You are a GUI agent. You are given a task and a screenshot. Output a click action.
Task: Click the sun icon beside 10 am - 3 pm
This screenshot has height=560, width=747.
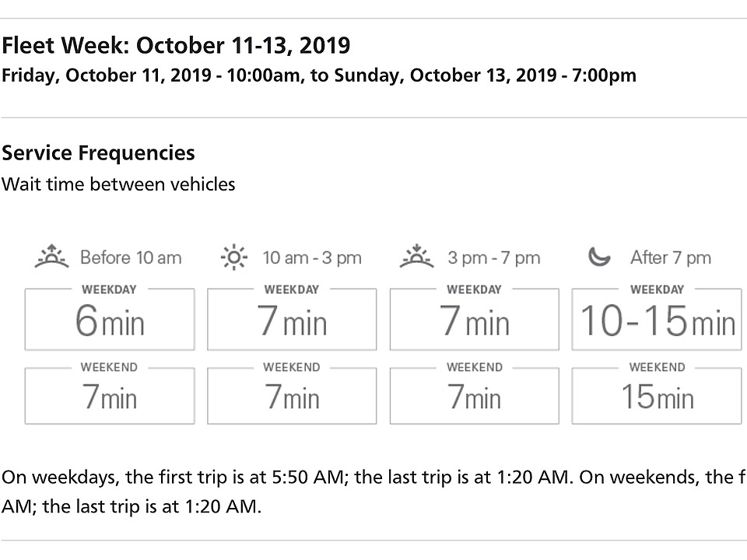point(234,257)
